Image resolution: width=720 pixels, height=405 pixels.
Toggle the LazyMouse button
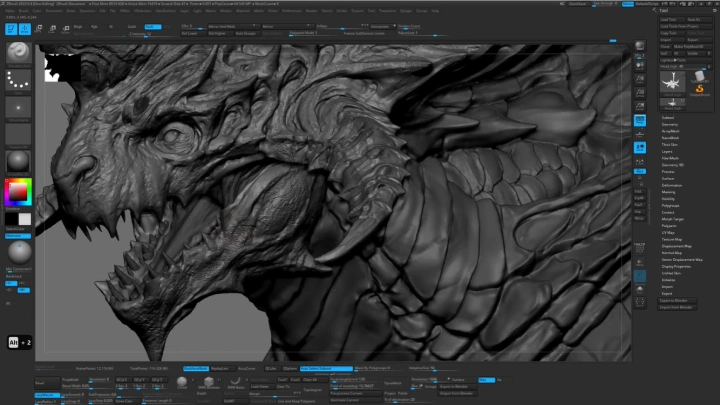coord(47,394)
